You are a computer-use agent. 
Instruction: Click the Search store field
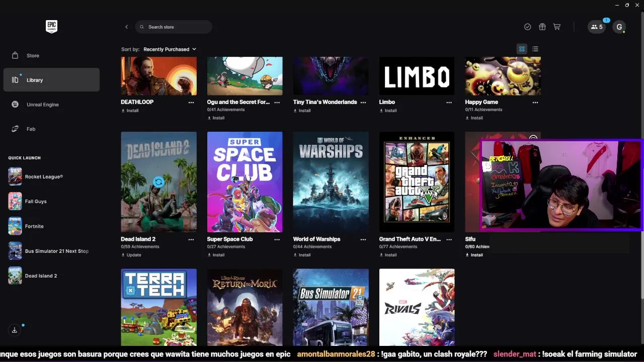coord(174,27)
